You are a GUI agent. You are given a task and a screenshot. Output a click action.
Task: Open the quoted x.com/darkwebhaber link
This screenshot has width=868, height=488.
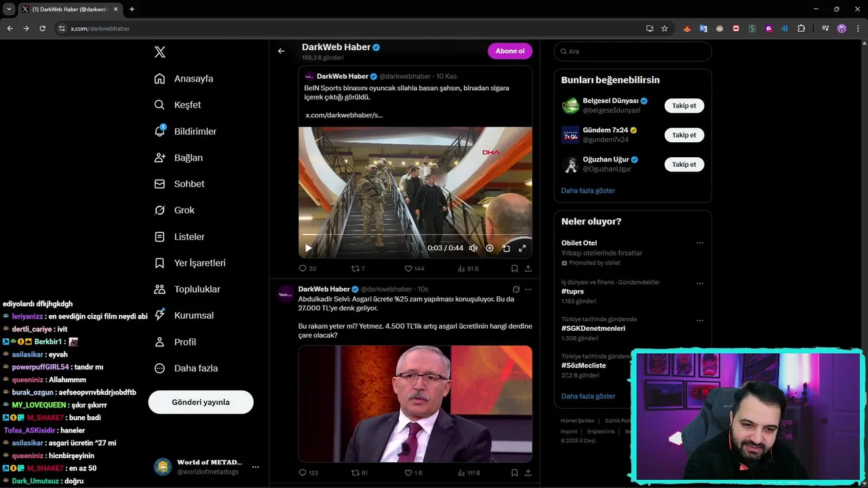click(344, 115)
